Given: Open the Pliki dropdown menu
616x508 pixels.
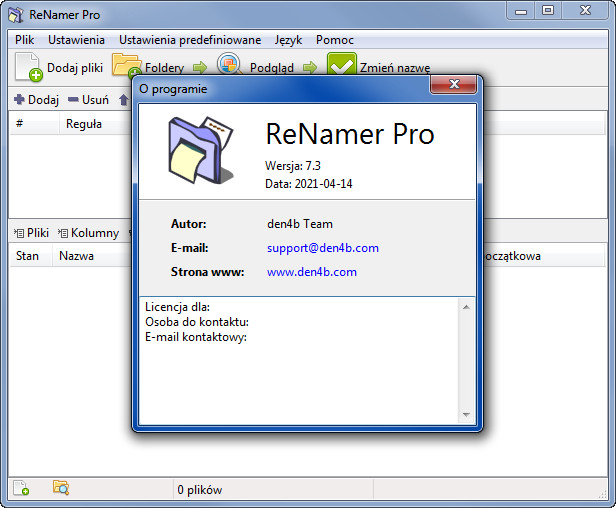Looking at the screenshot, I should [31, 233].
